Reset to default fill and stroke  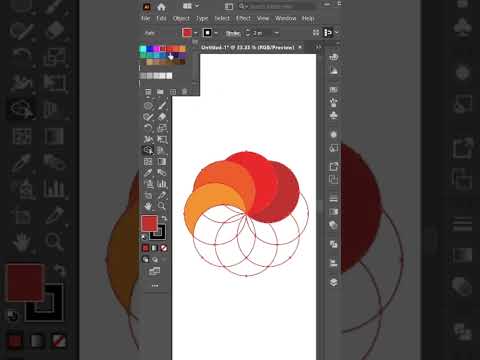click(x=144, y=237)
